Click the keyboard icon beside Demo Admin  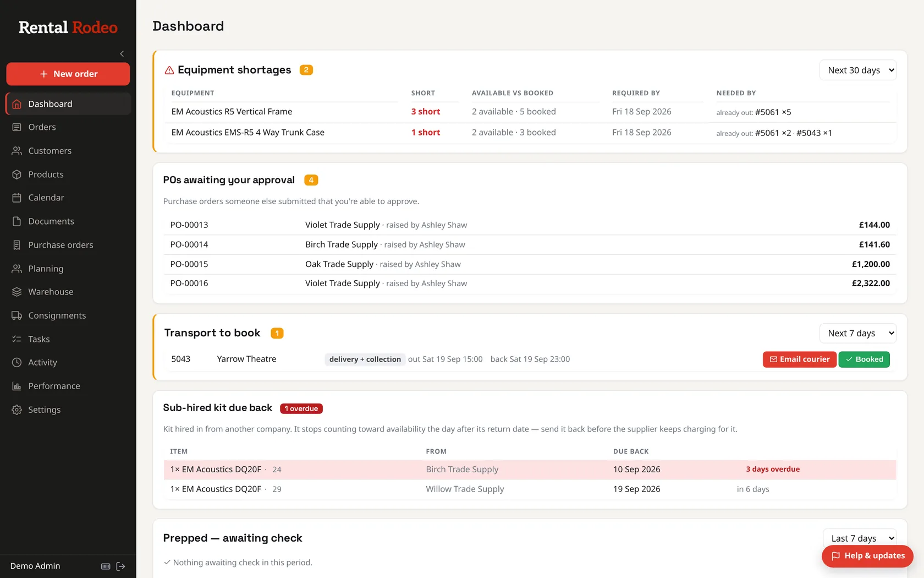(x=106, y=566)
